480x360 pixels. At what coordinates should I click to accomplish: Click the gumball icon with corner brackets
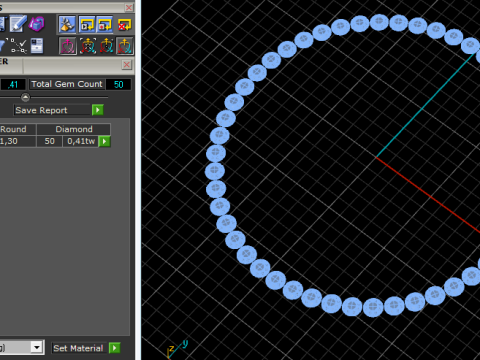[x=88, y=46]
